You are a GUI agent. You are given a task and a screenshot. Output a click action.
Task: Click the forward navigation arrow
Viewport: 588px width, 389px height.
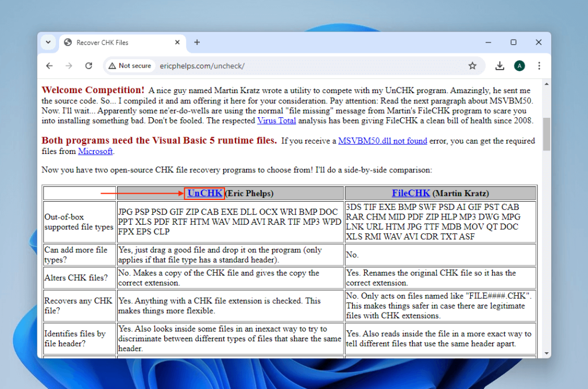(69, 66)
